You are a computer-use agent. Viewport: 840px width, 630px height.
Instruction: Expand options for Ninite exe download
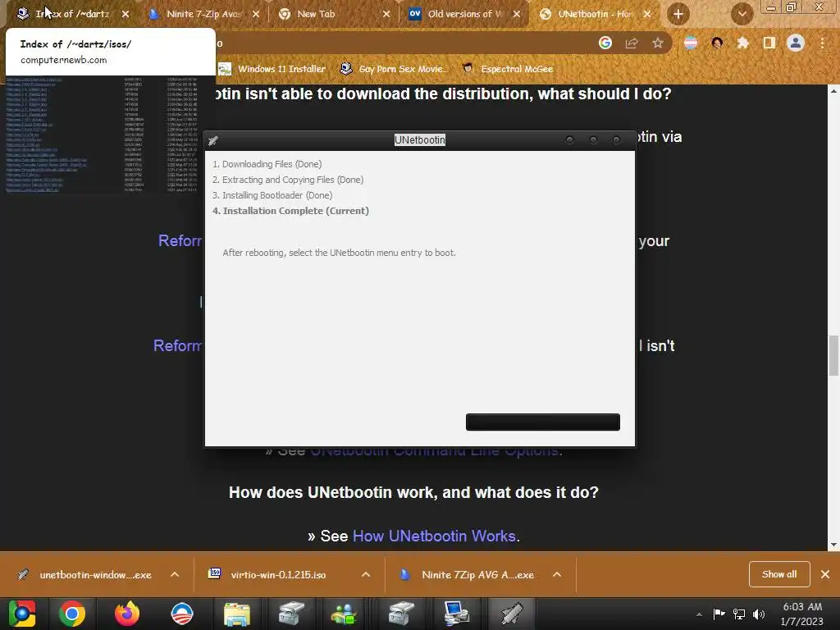tap(557, 575)
